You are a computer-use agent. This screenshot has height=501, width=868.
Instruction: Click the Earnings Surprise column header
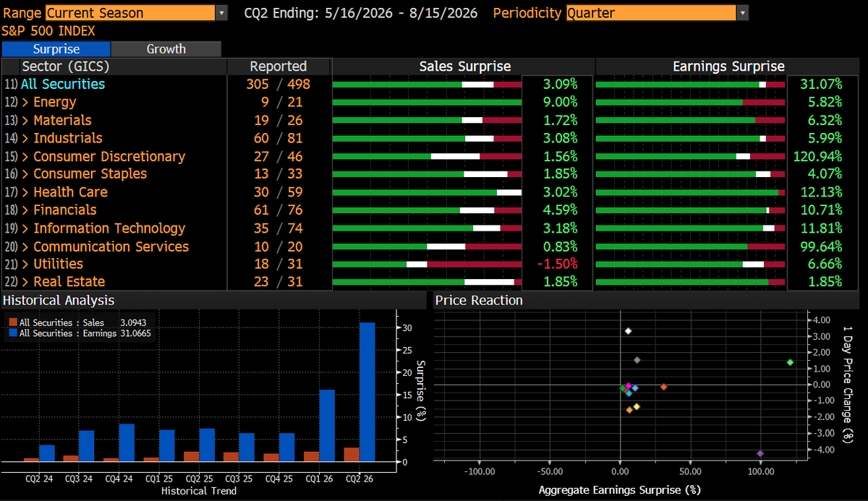[x=728, y=67]
